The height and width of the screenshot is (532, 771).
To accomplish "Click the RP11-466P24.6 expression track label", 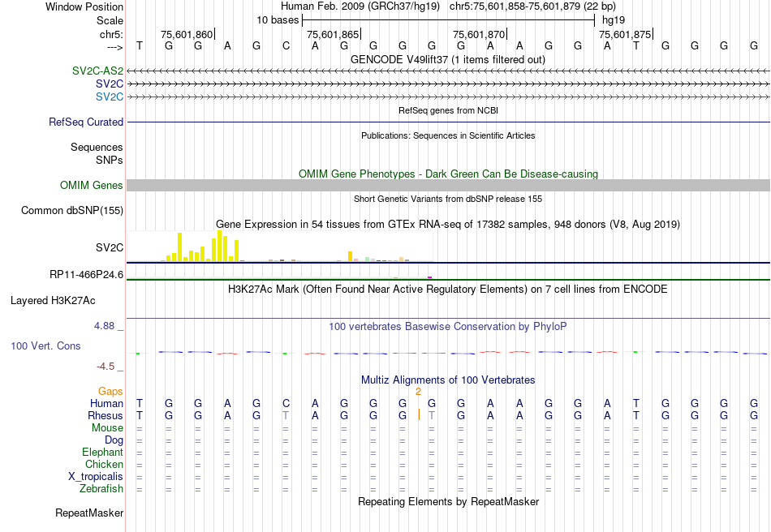I will click(x=86, y=274).
